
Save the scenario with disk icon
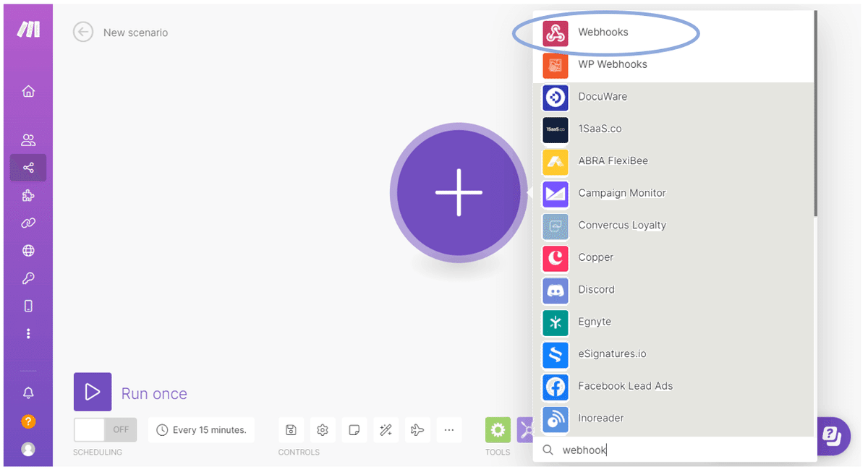(290, 430)
